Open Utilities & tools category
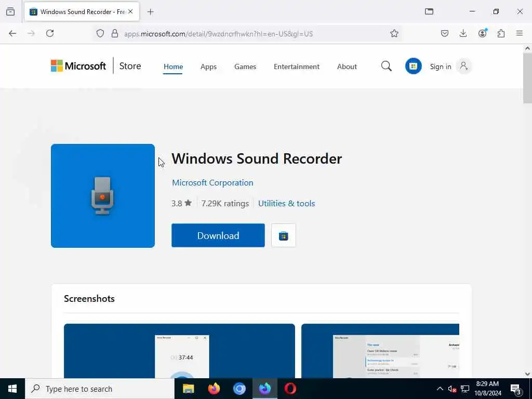Screen dimensions: 532x399 [x=286, y=203]
